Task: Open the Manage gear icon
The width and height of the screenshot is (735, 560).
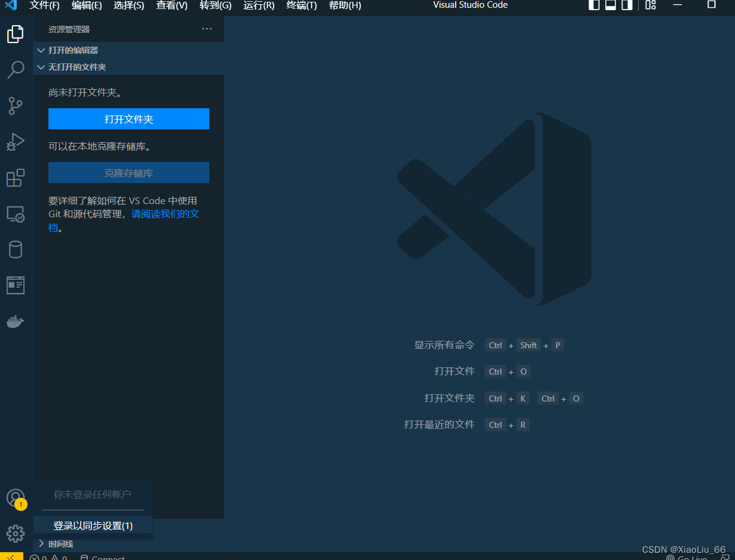Action: click(16, 534)
